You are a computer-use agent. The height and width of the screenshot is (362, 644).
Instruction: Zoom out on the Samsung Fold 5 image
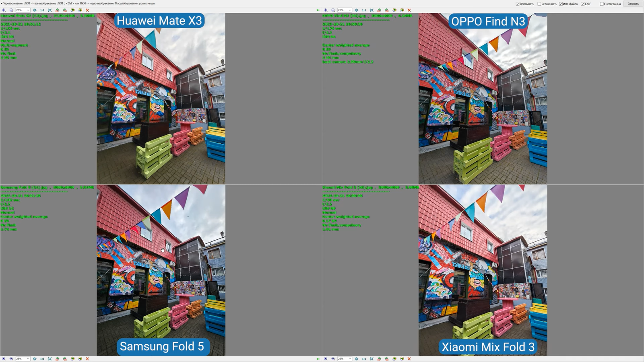point(11,359)
